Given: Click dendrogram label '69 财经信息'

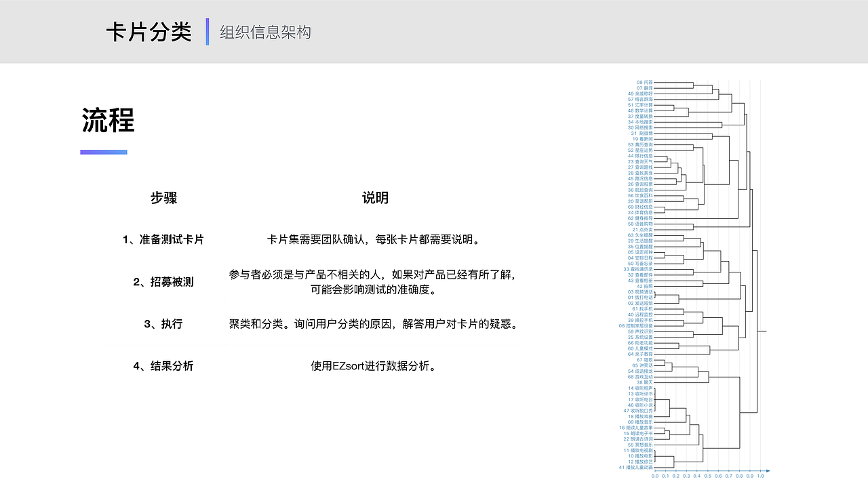Looking at the screenshot, I should [x=641, y=207].
